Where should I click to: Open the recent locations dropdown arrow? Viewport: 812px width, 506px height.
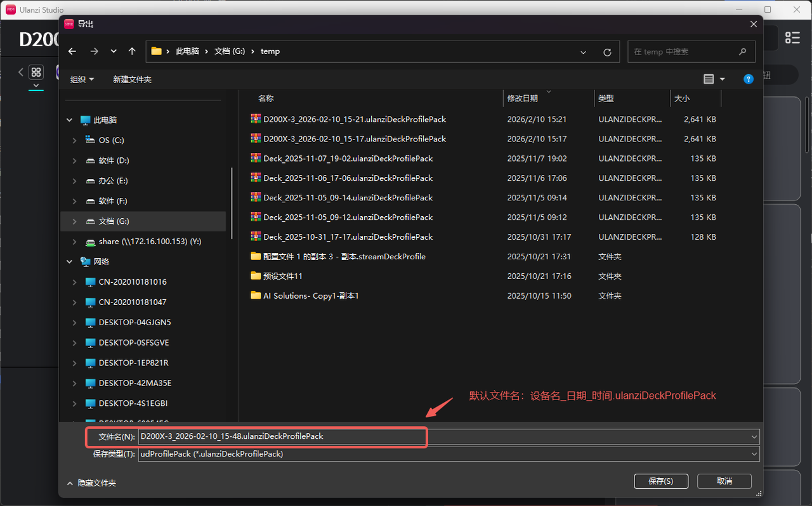(114, 51)
